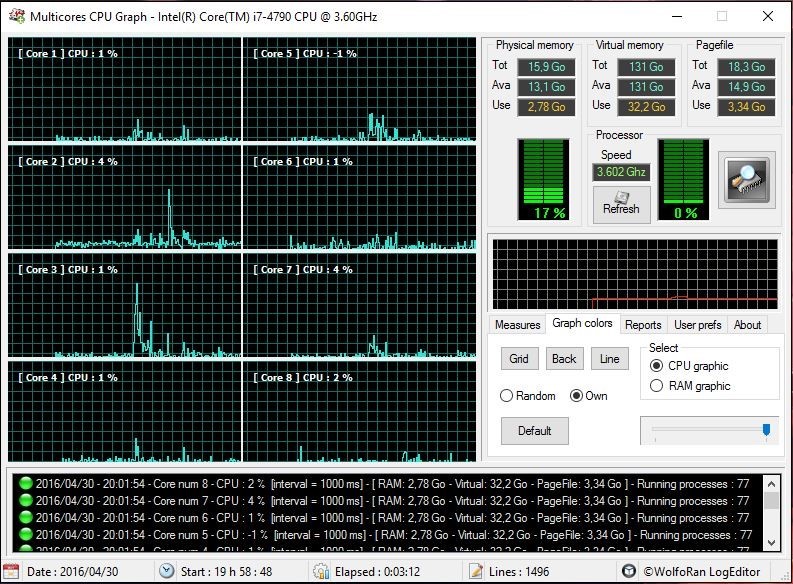Click the clock Start time icon

pos(167,571)
